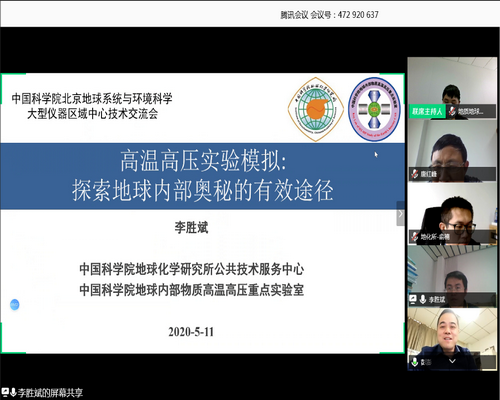Click the 李胜斌的屏幕共享 status label
The height and width of the screenshot is (400, 500).
[x=50, y=392]
